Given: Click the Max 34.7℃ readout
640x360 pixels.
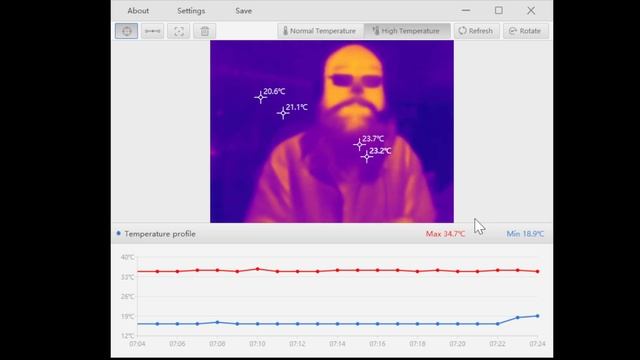Looking at the screenshot, I should [x=445, y=234].
